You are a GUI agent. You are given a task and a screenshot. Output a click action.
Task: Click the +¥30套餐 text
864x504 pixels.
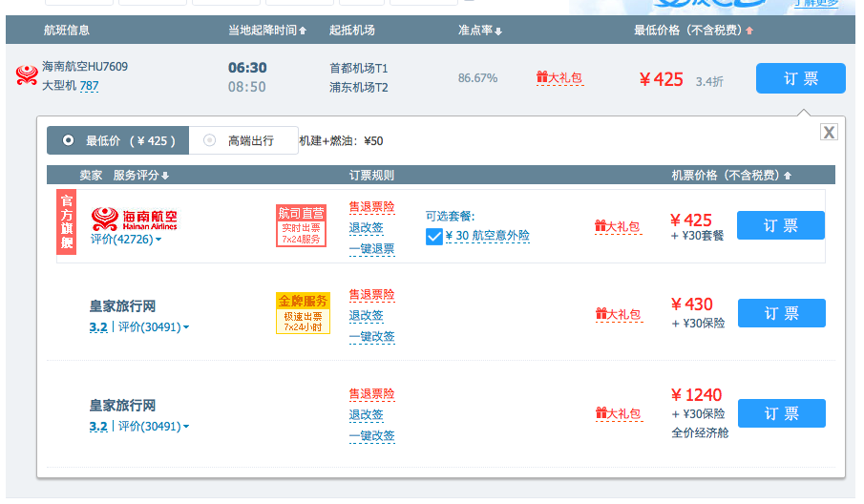pos(697,236)
